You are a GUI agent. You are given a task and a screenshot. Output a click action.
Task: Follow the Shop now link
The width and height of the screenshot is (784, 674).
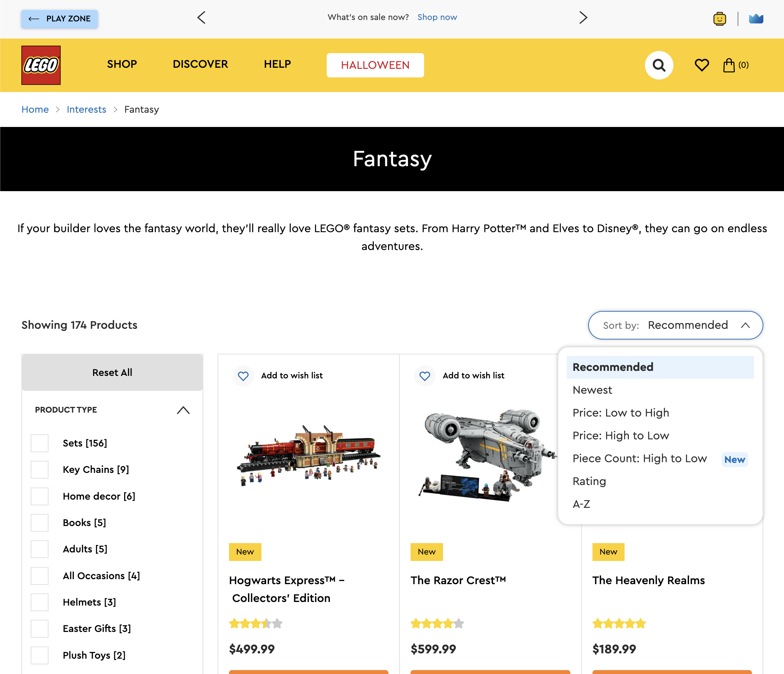[437, 17]
